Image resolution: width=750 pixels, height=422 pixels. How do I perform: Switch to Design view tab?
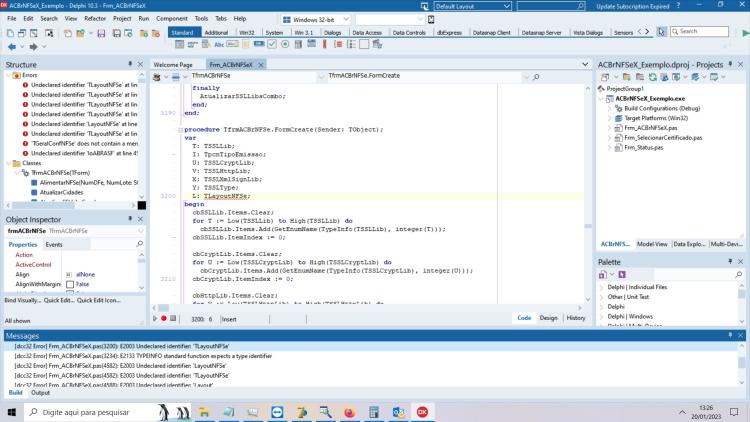coord(548,318)
